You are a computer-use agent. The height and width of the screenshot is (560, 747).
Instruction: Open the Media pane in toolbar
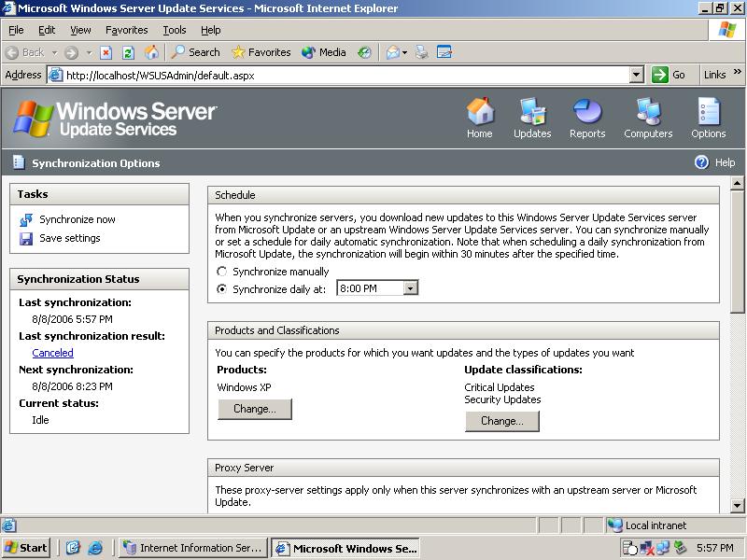point(324,52)
